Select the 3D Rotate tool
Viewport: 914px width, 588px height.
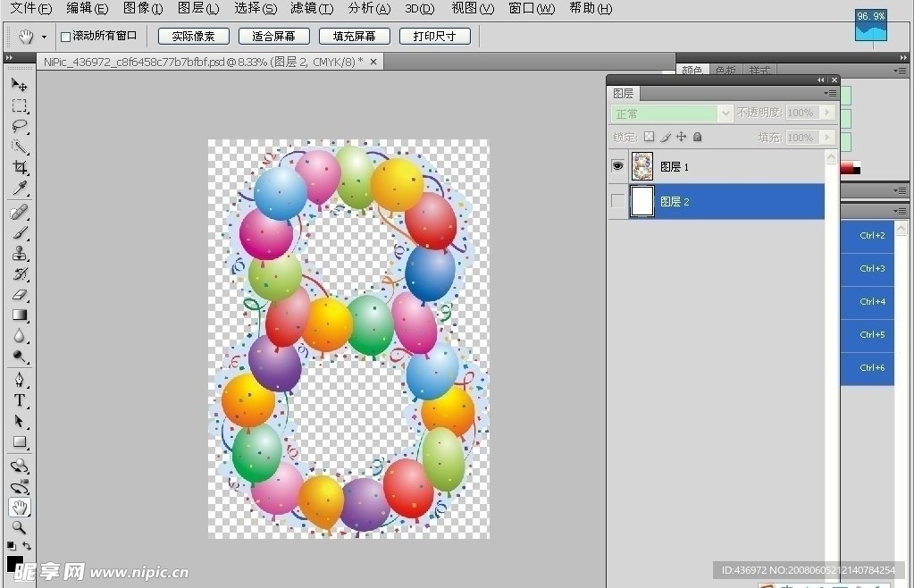(x=20, y=466)
